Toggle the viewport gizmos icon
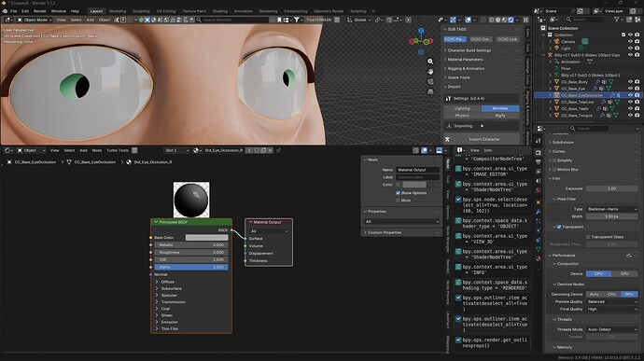 pyautogui.click(x=453, y=20)
